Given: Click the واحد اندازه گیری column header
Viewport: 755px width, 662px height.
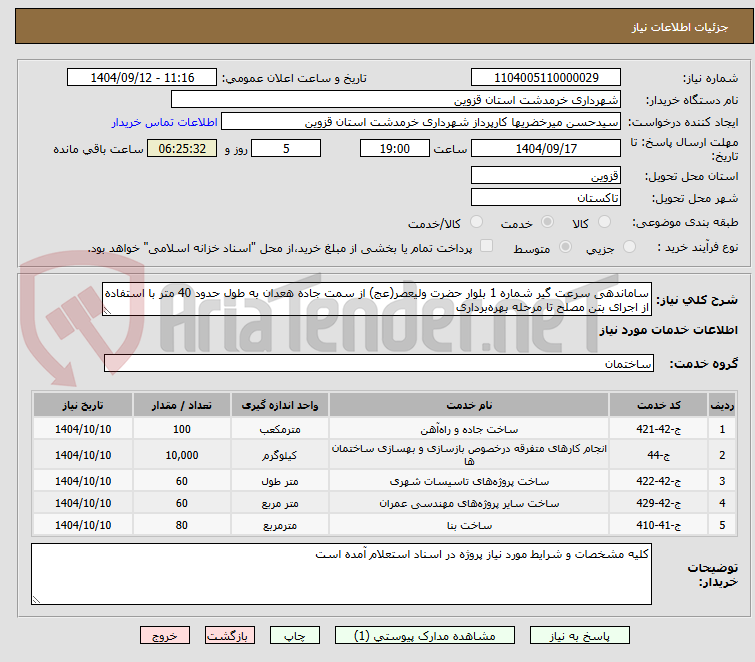Looking at the screenshot, I should tap(280, 405).
